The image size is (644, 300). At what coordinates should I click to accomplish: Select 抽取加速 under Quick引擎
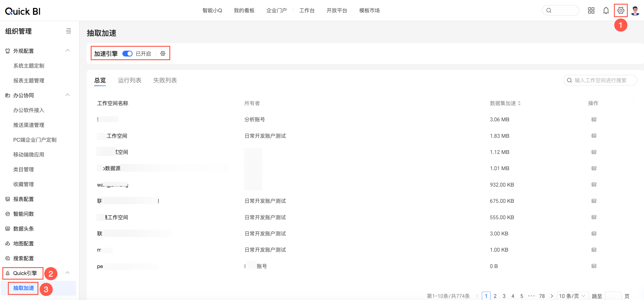(24, 288)
